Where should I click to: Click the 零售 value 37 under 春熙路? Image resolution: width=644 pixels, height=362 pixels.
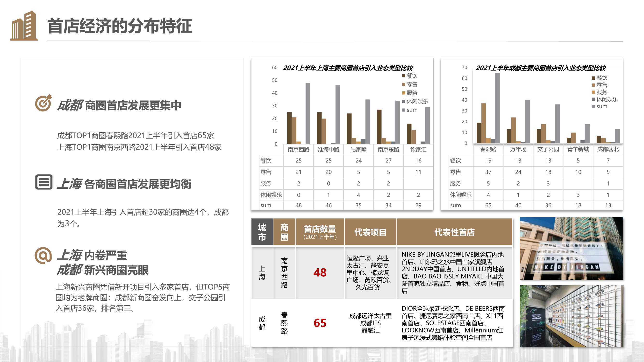pyautogui.click(x=488, y=172)
